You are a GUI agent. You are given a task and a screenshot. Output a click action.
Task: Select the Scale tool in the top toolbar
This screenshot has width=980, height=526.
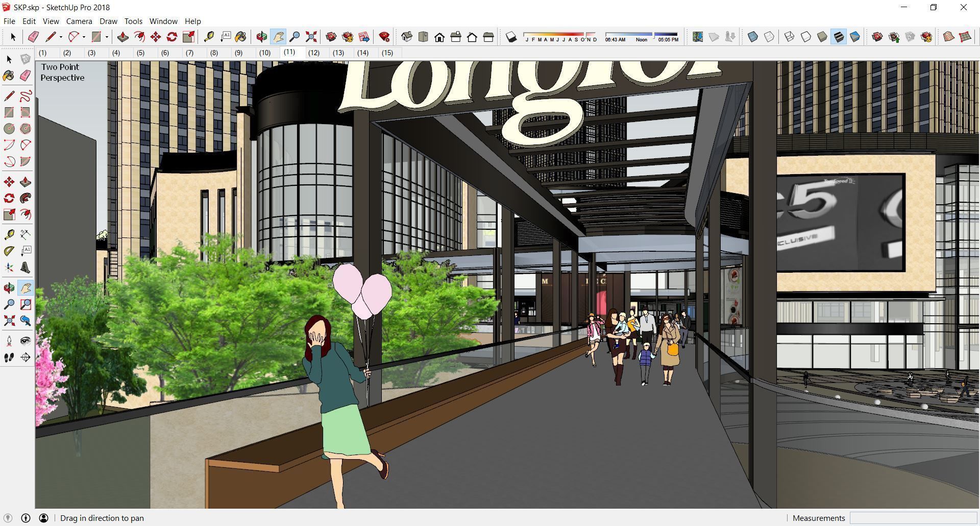[x=188, y=37]
